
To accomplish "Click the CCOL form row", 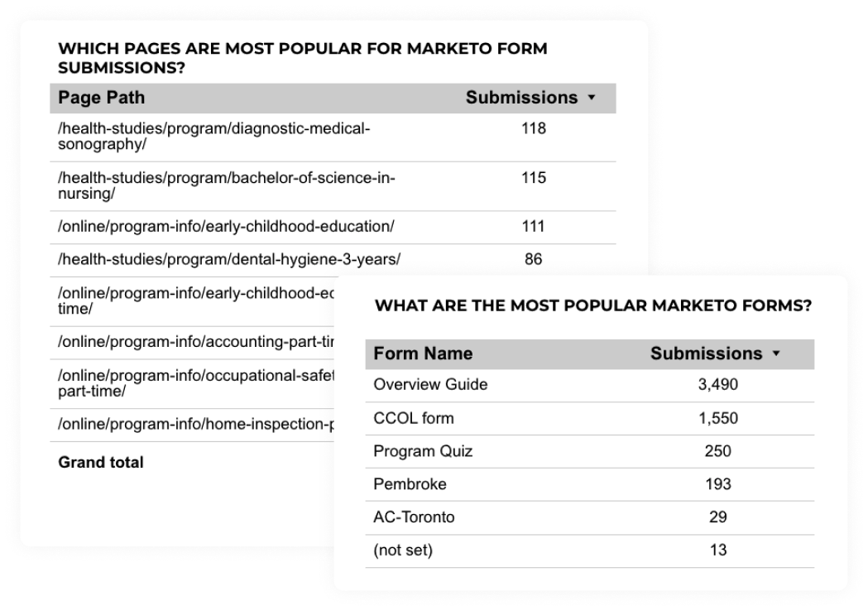I will click(x=589, y=418).
